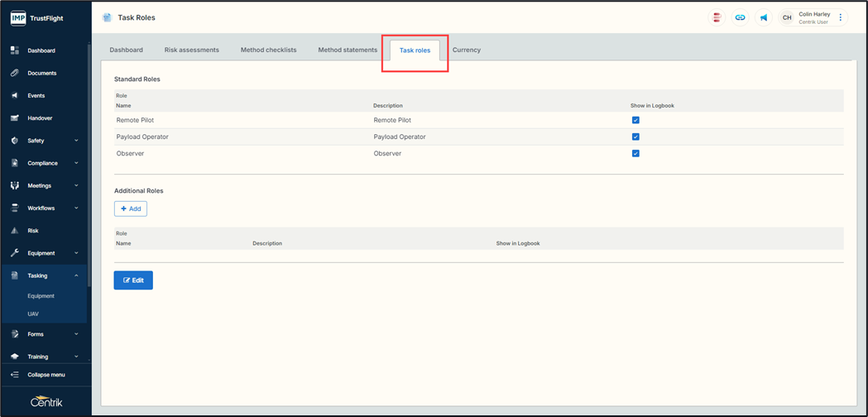Open announcements via the megaphone icon
Image resolution: width=868 pixels, height=417 pixels.
point(763,17)
